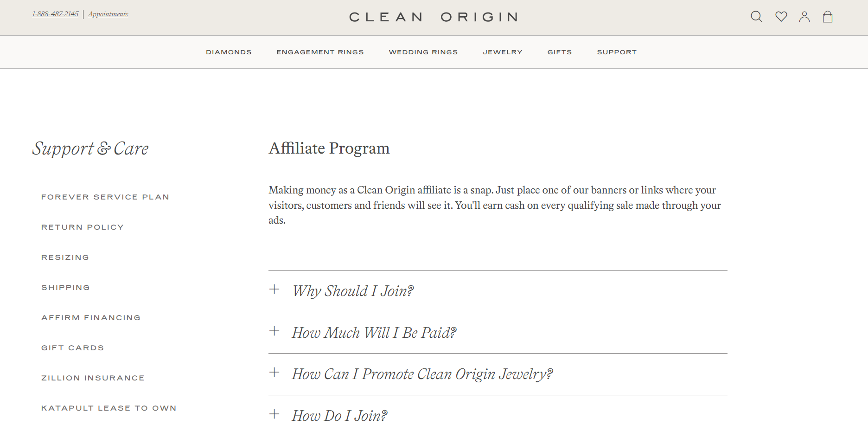The height and width of the screenshot is (425, 868).
Task: Open the Diamonds menu
Action: (229, 52)
